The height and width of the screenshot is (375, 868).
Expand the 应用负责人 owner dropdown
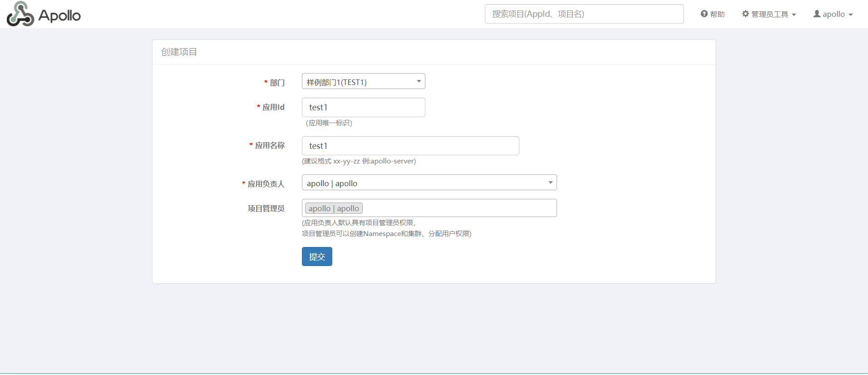pos(429,183)
